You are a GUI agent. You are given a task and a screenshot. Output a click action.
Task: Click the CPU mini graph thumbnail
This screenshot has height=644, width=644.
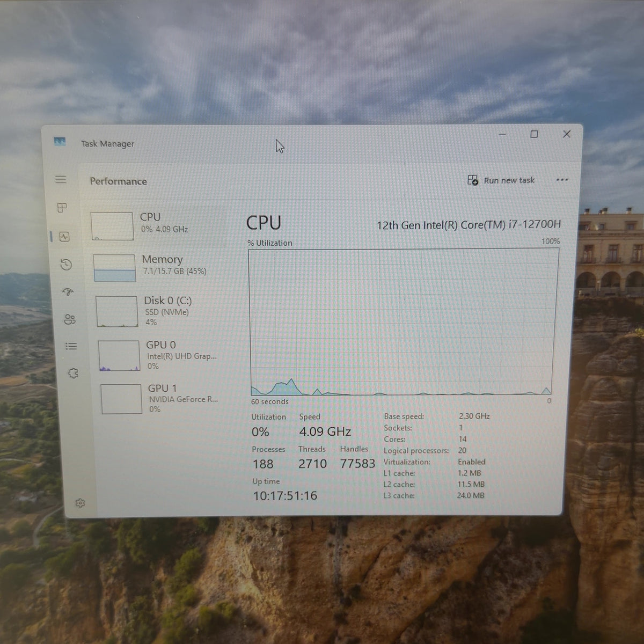click(112, 226)
